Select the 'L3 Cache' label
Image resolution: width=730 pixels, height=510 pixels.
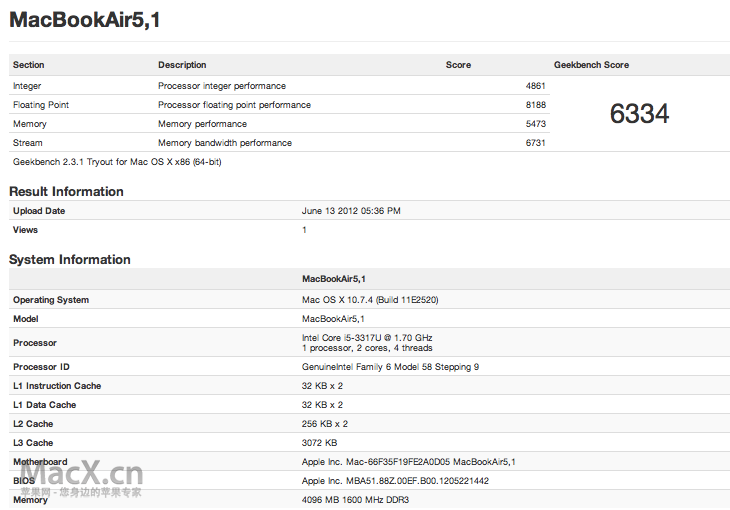pos(33,443)
